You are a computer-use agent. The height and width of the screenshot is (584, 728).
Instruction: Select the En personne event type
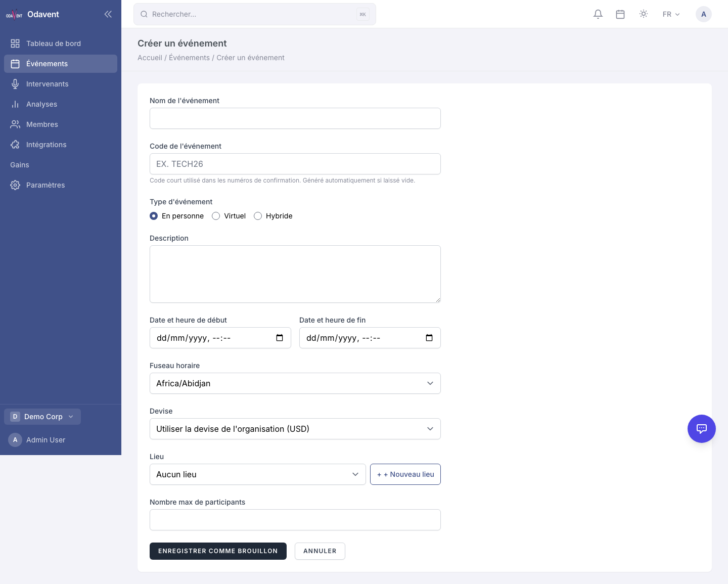(x=154, y=216)
